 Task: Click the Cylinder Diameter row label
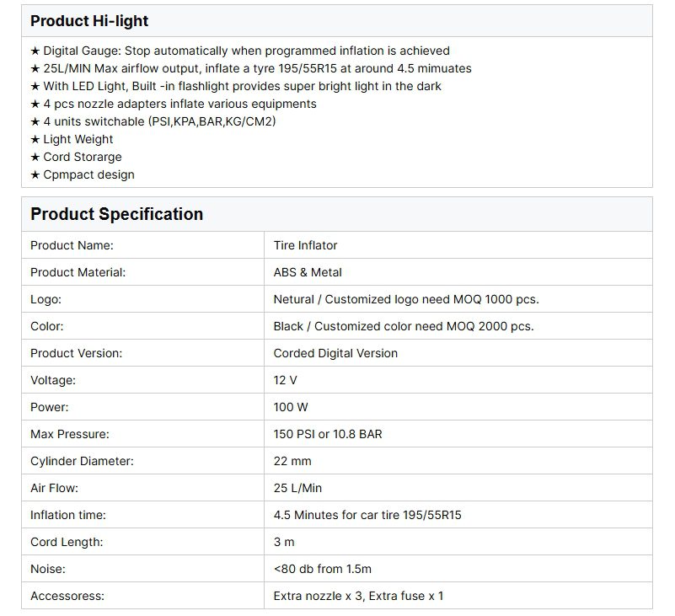[82, 461]
